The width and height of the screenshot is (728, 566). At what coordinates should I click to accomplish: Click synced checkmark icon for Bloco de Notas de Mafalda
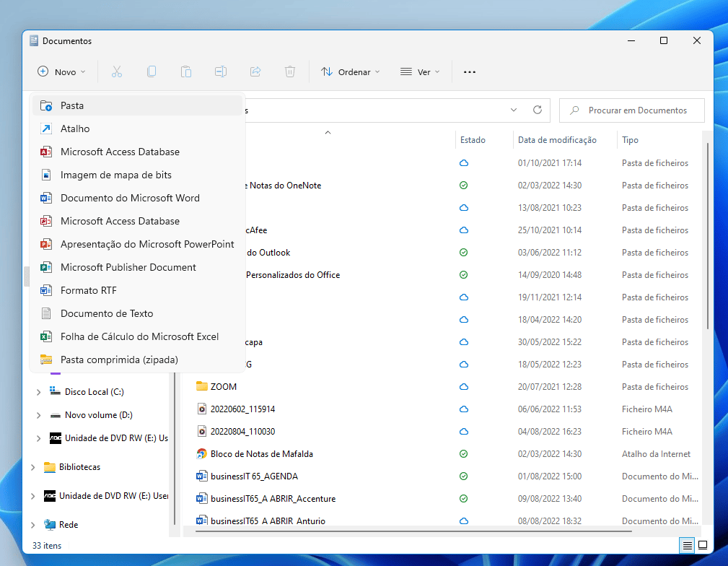pos(463,454)
